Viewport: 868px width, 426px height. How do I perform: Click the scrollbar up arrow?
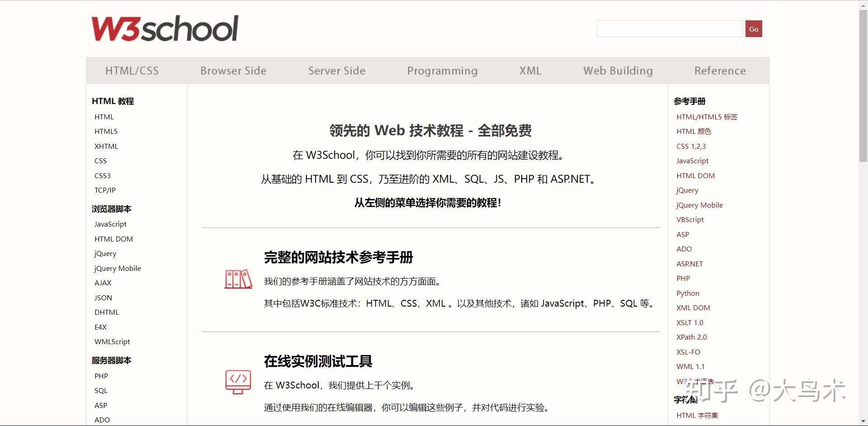(863, 5)
